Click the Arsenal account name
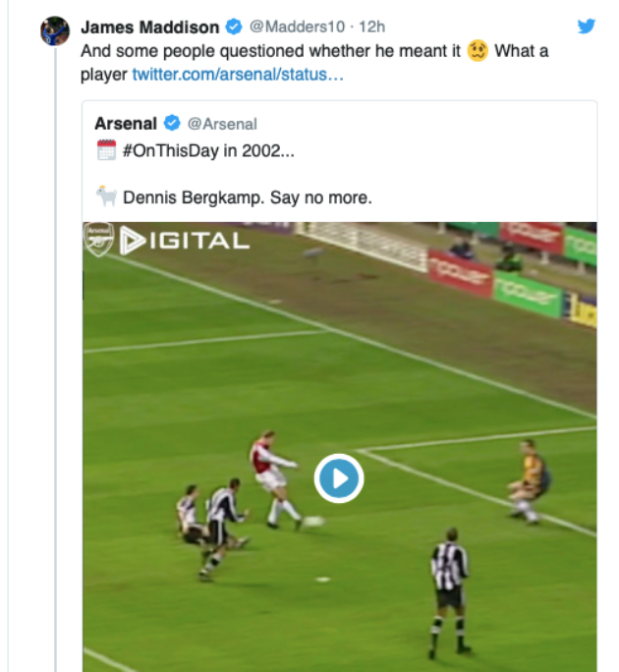The height and width of the screenshot is (672, 619). (x=126, y=124)
